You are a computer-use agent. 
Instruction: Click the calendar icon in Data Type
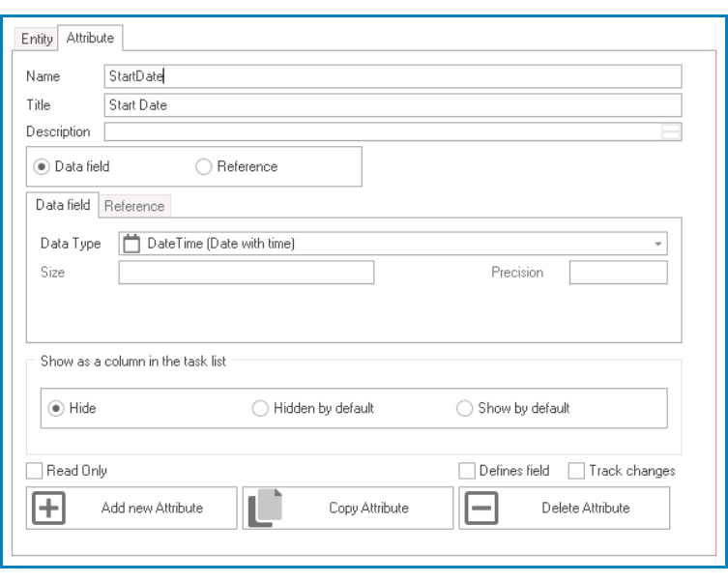pyautogui.click(x=131, y=244)
